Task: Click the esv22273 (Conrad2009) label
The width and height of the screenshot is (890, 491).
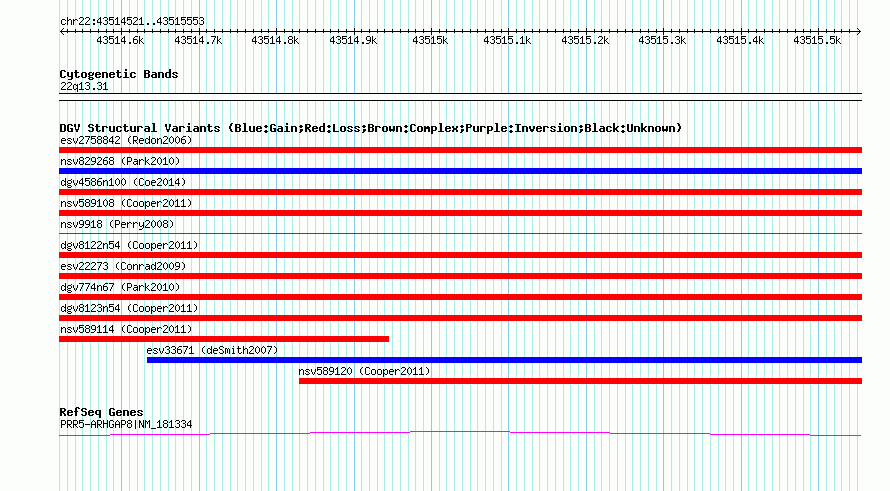Action: click(x=123, y=266)
